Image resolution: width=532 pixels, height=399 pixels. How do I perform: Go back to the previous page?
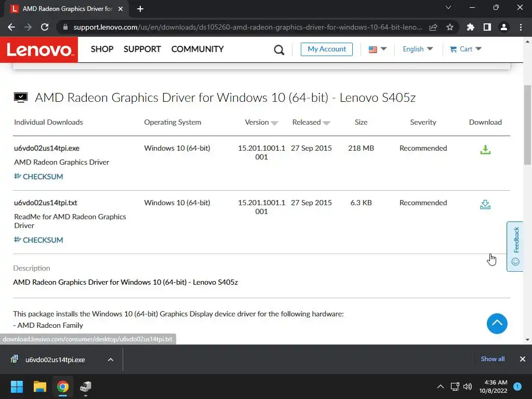(x=11, y=27)
